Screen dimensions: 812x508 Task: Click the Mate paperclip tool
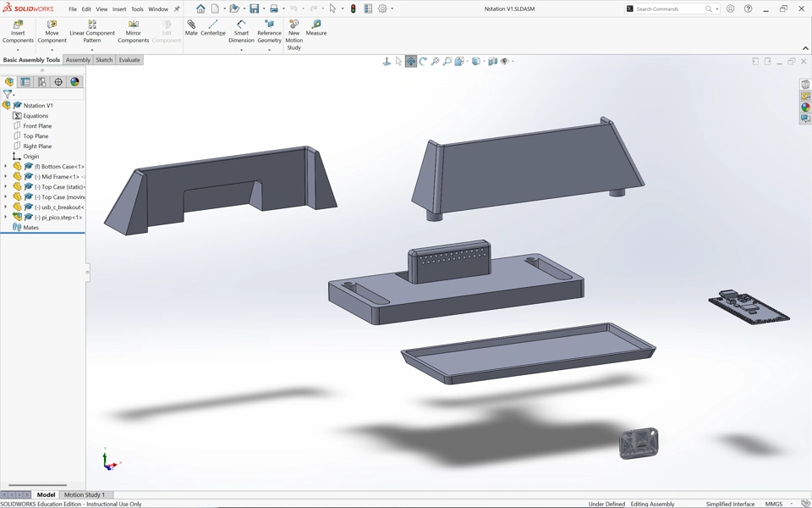point(191,28)
